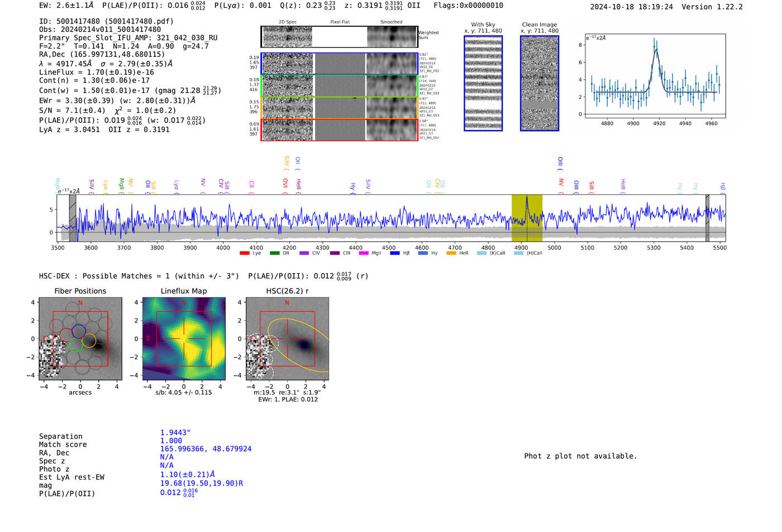The image size is (782, 532).
Task: Click the Match score value 1.000
Action: [171, 440]
